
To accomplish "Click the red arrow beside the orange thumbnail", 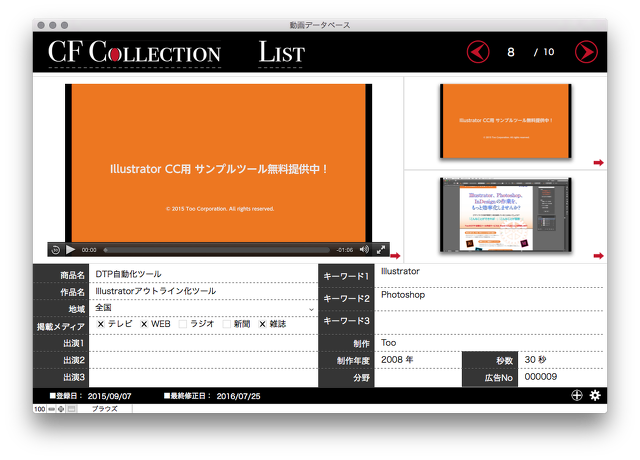I will click(x=598, y=162).
